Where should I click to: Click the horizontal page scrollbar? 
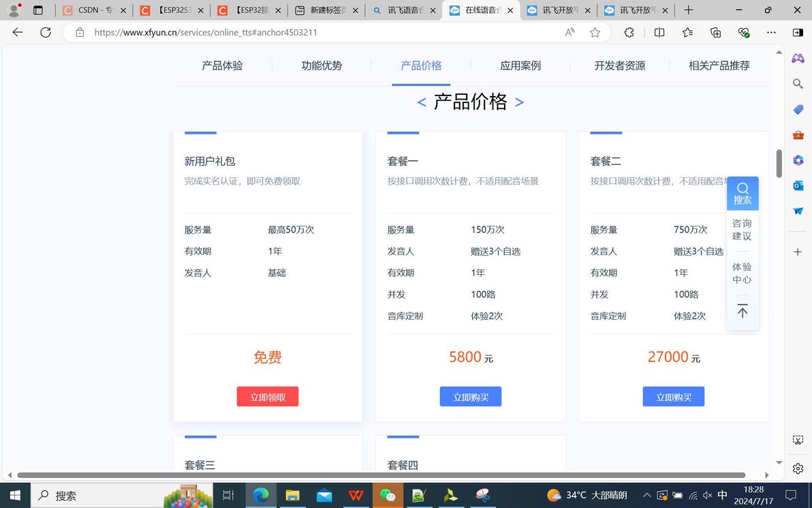(381, 475)
